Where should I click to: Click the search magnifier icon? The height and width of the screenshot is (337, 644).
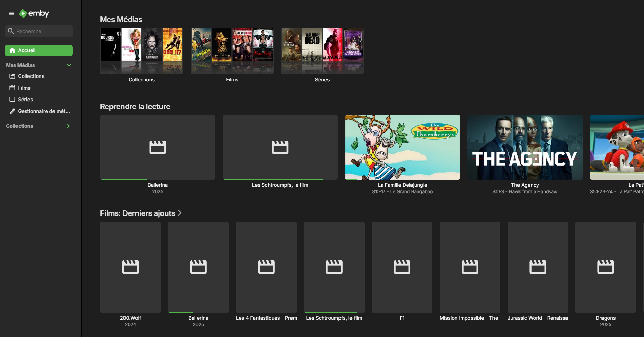pyautogui.click(x=11, y=31)
